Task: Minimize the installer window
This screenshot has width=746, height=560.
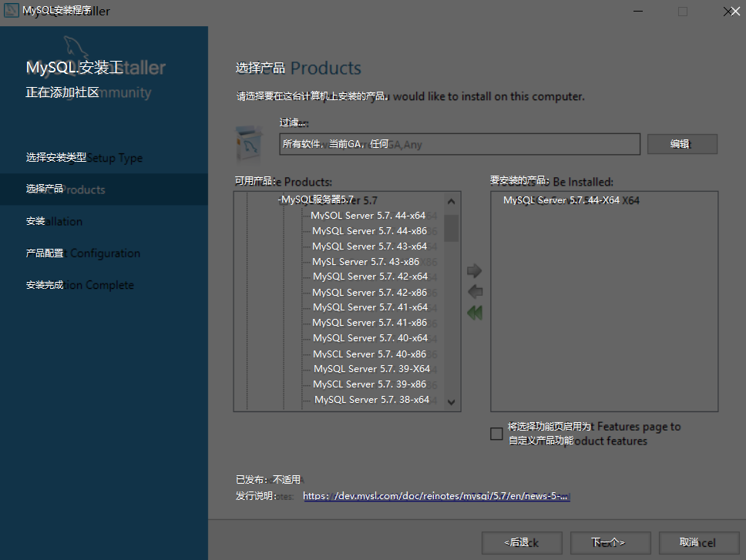Action: click(x=638, y=11)
